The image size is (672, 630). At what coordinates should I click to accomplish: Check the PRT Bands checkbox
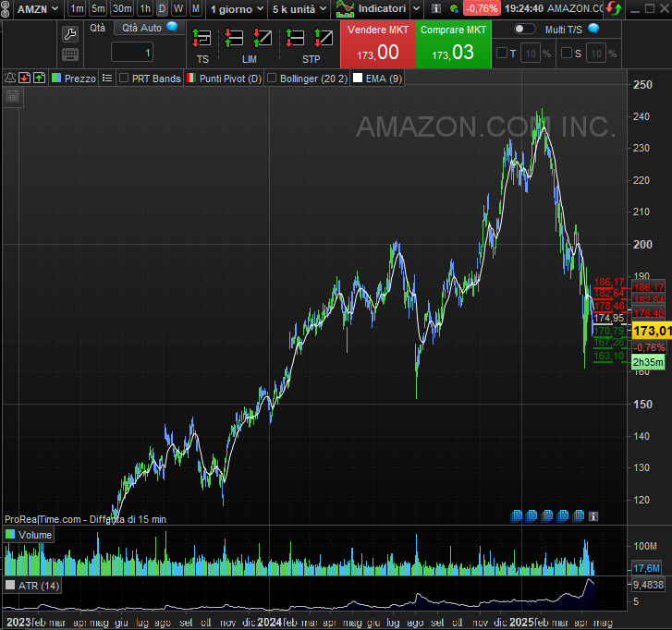coord(124,78)
